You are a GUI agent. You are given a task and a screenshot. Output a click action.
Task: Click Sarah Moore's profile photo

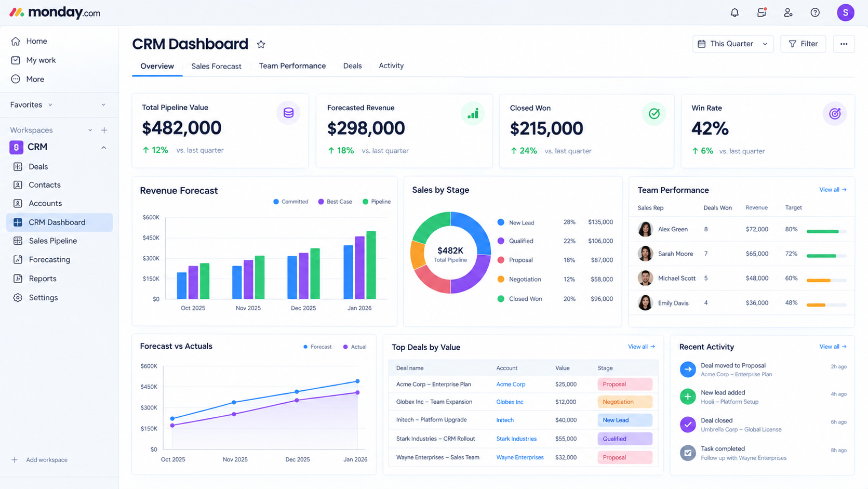tap(645, 254)
